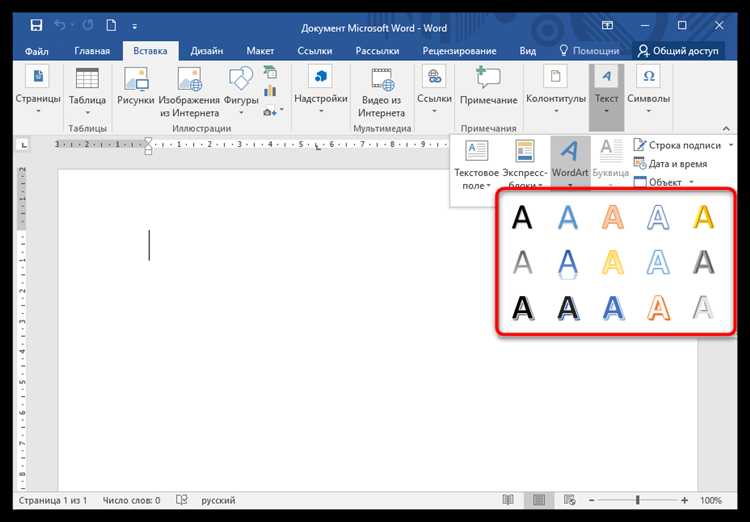Image resolution: width=750 pixels, height=522 pixels.
Task: Open the screenshot camera dropdown
Action: pyautogui.click(x=273, y=112)
